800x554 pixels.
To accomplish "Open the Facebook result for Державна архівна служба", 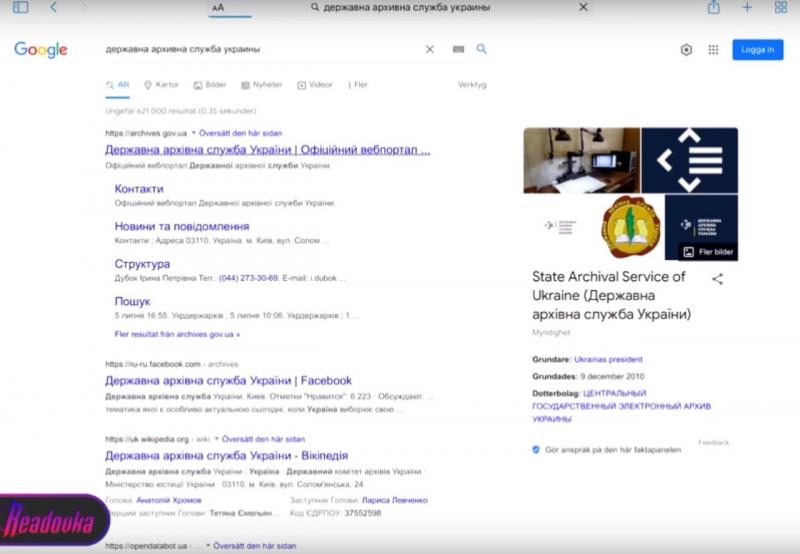I will click(x=228, y=381).
